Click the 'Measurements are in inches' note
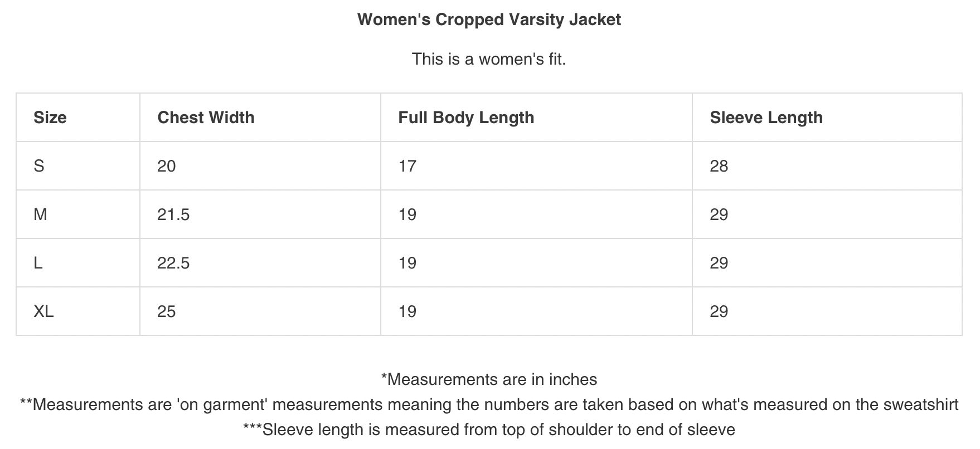 (x=489, y=380)
